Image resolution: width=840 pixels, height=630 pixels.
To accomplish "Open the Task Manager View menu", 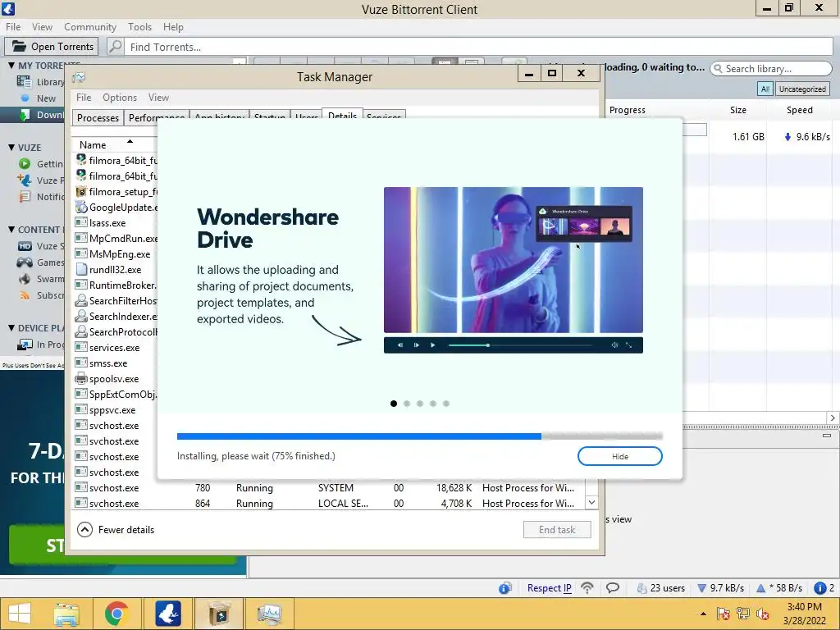I will click(x=158, y=98).
